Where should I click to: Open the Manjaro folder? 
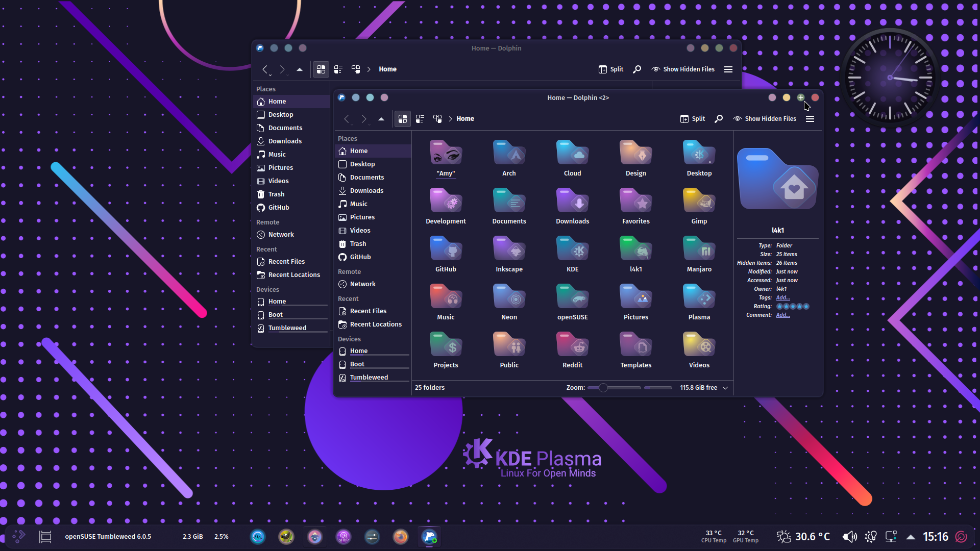699,254
